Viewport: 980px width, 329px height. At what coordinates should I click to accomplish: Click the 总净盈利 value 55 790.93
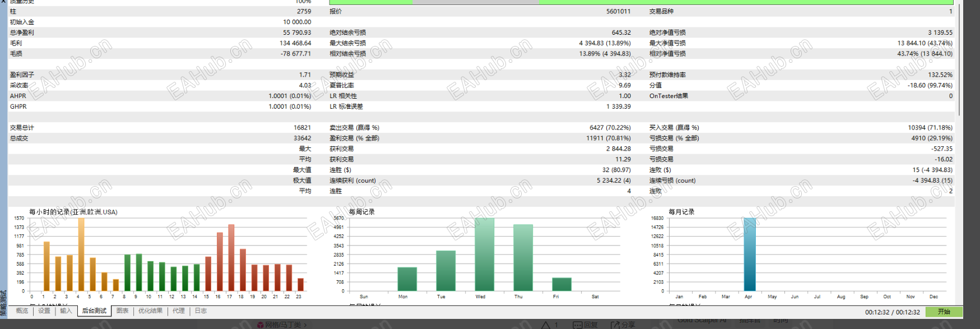[297, 33]
